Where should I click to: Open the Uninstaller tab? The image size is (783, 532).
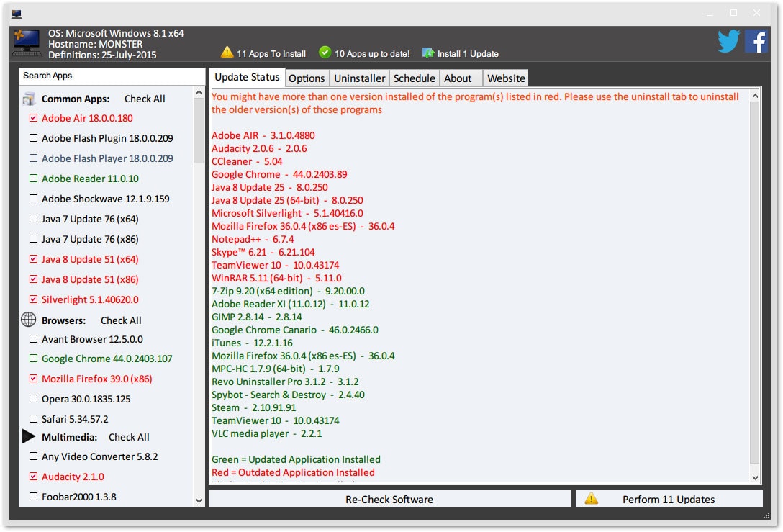click(x=360, y=78)
